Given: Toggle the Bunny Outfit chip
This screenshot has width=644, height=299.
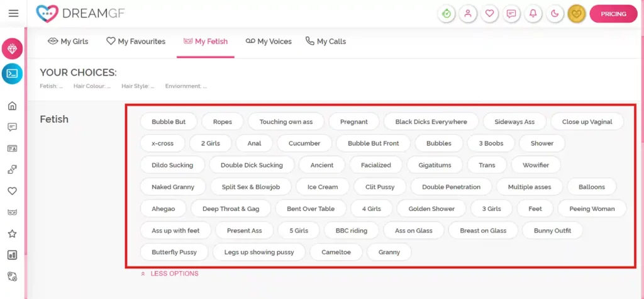Looking at the screenshot, I should [552, 230].
